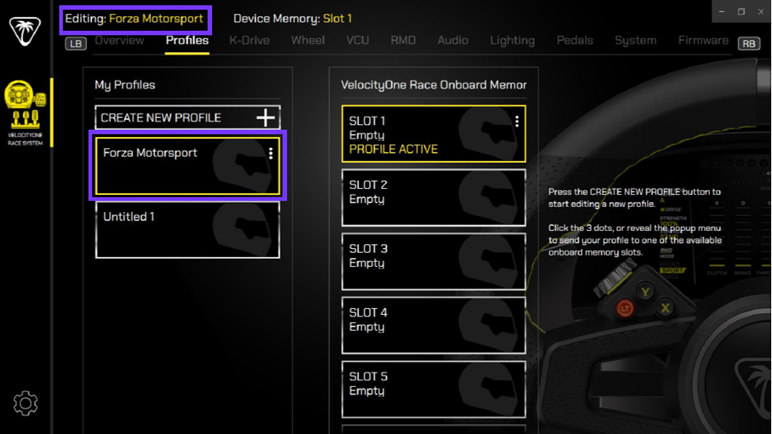Minimize the application window
The height and width of the screenshot is (434, 772).
click(x=721, y=11)
